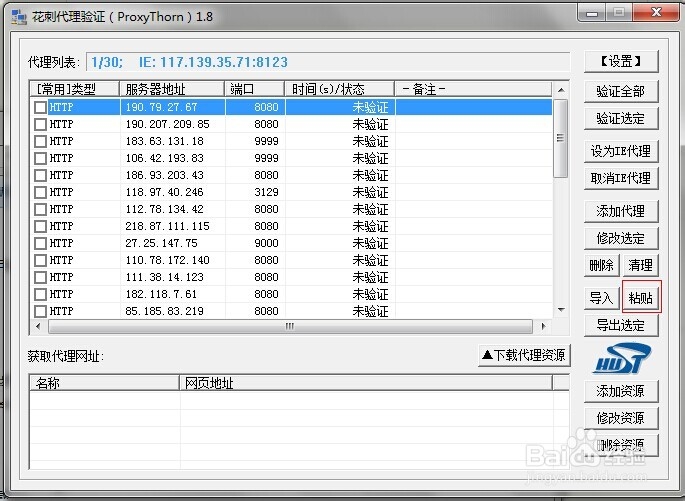The height and width of the screenshot is (501, 685).
Task: Click 设为IE代理 button
Action: click(x=621, y=152)
